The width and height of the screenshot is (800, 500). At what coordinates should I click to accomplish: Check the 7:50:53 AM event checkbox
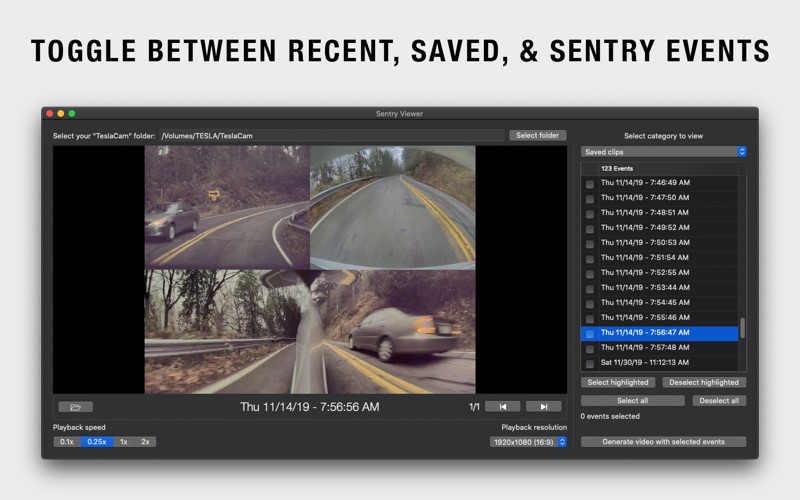click(590, 244)
